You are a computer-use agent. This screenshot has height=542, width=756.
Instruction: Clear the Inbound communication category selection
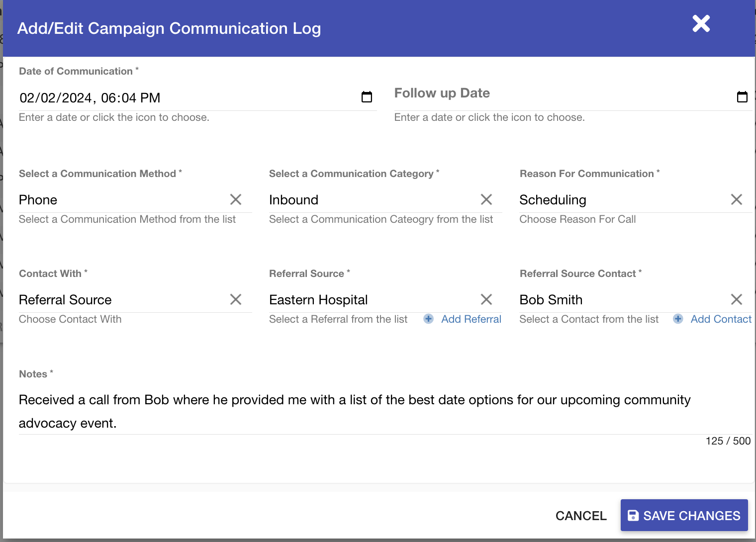(x=486, y=200)
